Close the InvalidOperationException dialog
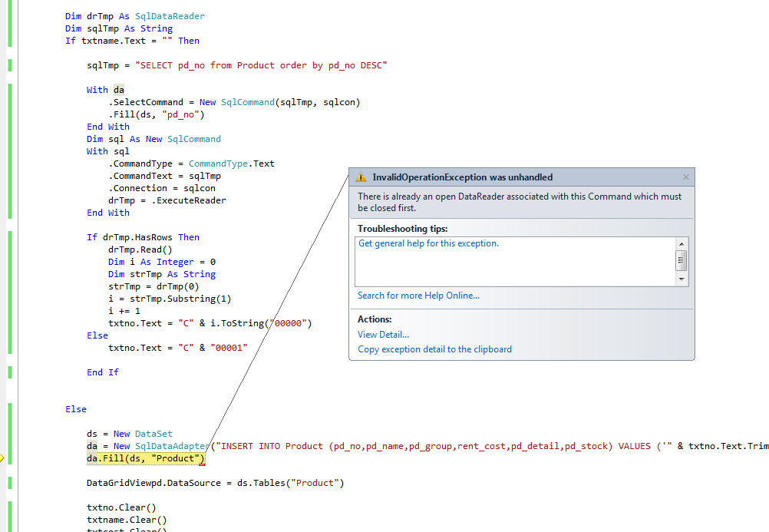The width and height of the screenshot is (769, 532). click(685, 177)
